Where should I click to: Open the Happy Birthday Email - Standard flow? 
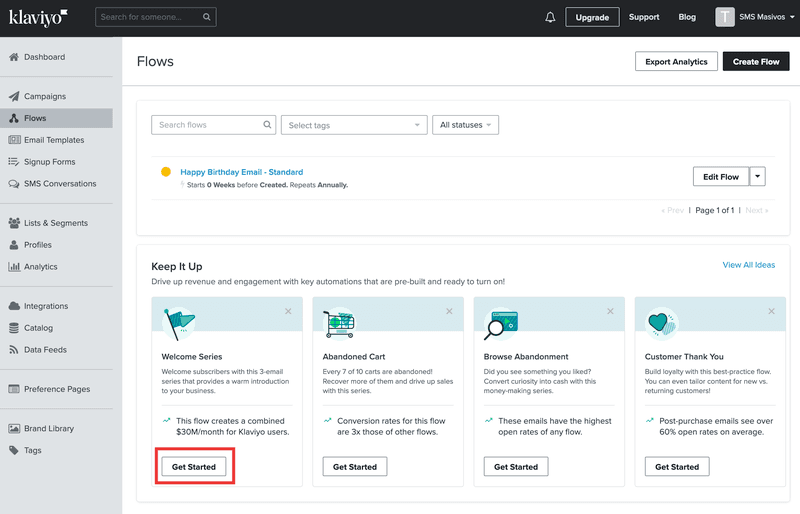click(241, 172)
